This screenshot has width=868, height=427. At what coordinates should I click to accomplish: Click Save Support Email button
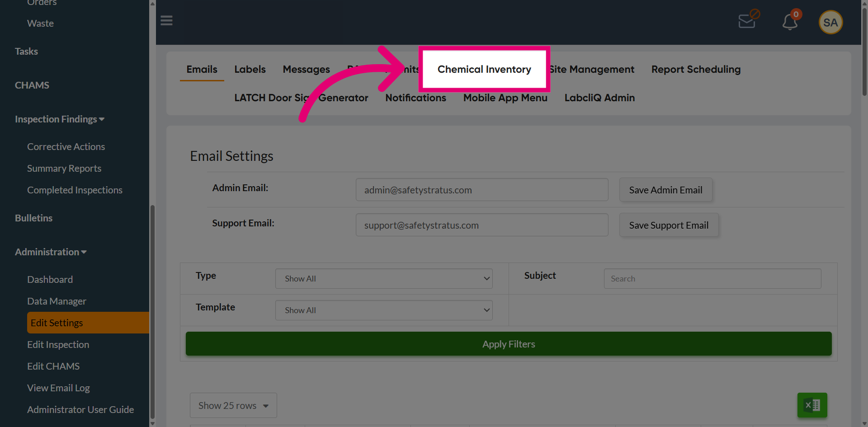(669, 225)
